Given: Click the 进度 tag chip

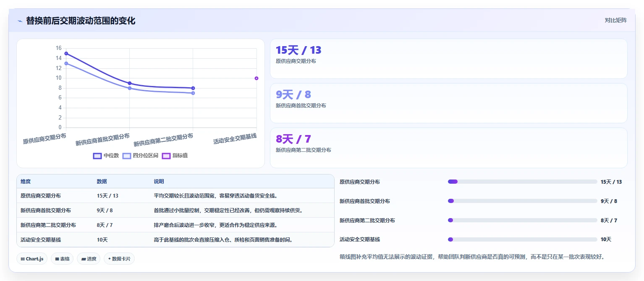Looking at the screenshot, I should click(89, 259).
